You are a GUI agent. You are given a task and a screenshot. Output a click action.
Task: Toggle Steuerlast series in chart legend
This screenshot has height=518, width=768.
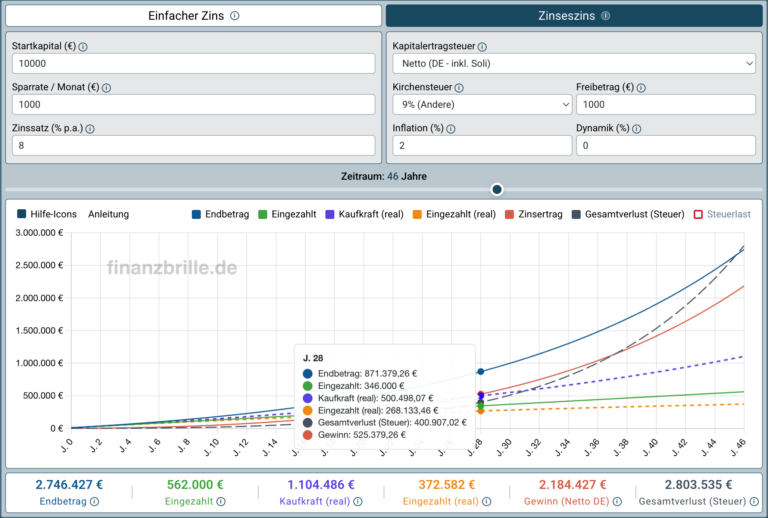click(722, 214)
